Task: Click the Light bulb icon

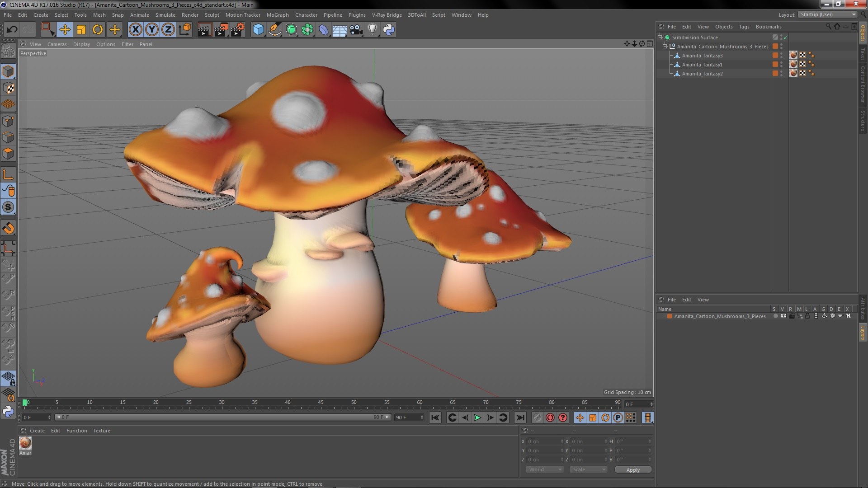Action: pyautogui.click(x=372, y=30)
